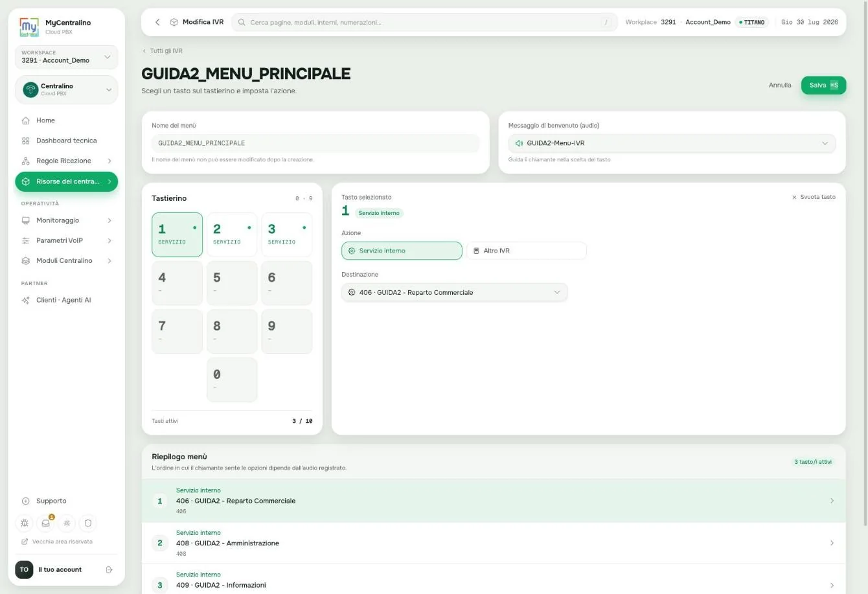Click the Centralino green product icon
Image resolution: width=868 pixels, height=594 pixels.
(30, 89)
